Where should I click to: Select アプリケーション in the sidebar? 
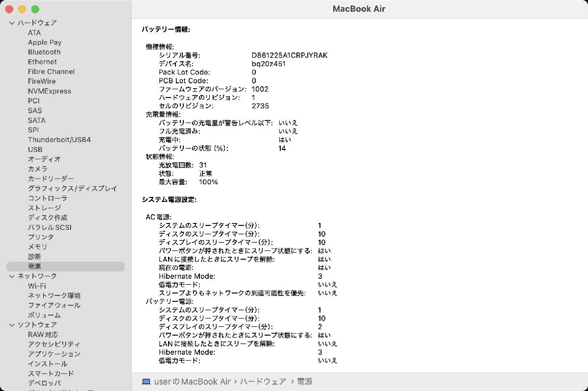[54, 354]
